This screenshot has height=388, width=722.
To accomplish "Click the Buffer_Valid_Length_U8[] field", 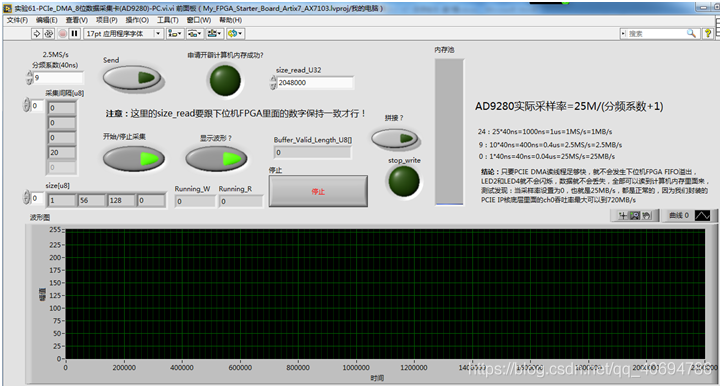I will point(313,152).
